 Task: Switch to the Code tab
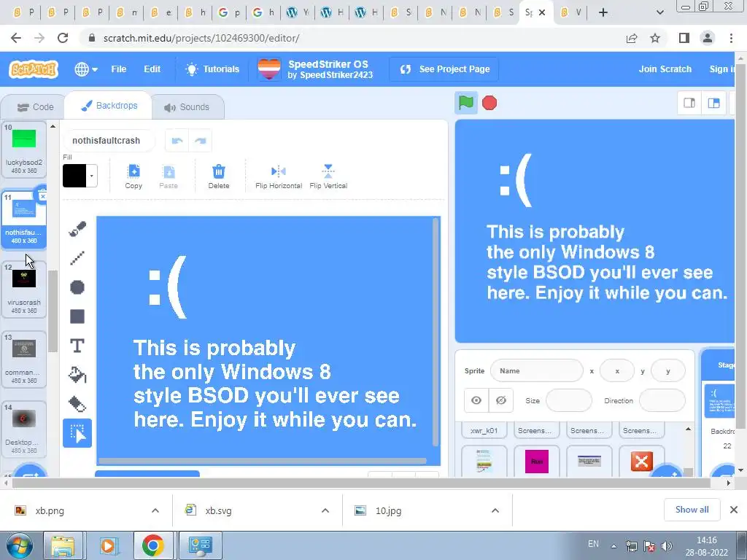point(35,107)
